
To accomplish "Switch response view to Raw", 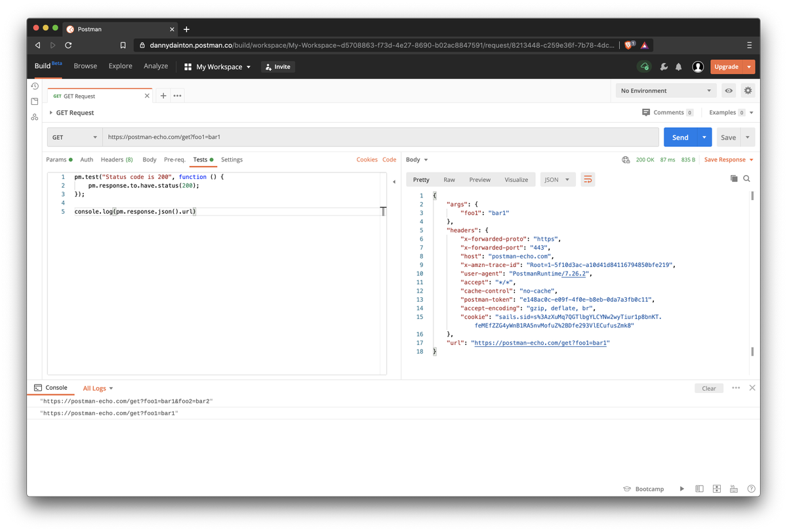I will pos(449,180).
